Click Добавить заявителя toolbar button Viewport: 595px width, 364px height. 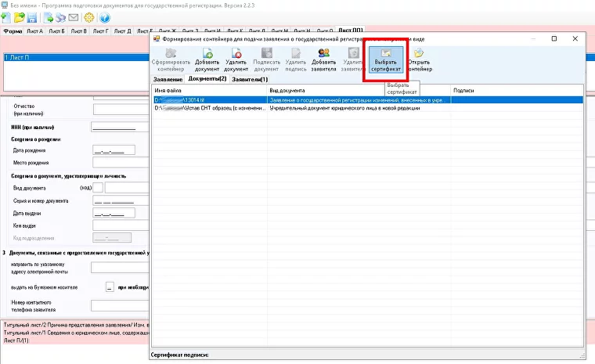(323, 60)
